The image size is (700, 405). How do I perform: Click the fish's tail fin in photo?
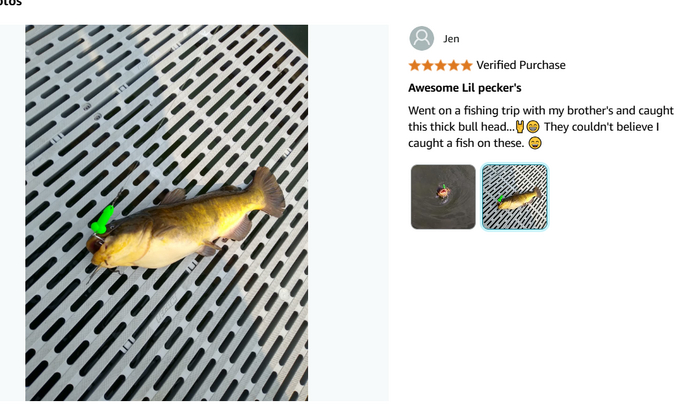(x=269, y=191)
